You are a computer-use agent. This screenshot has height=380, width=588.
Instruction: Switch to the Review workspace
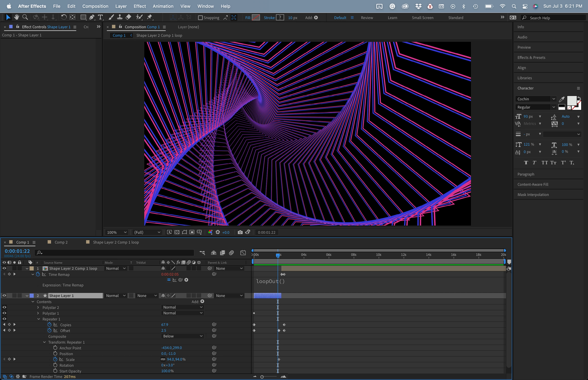click(367, 18)
